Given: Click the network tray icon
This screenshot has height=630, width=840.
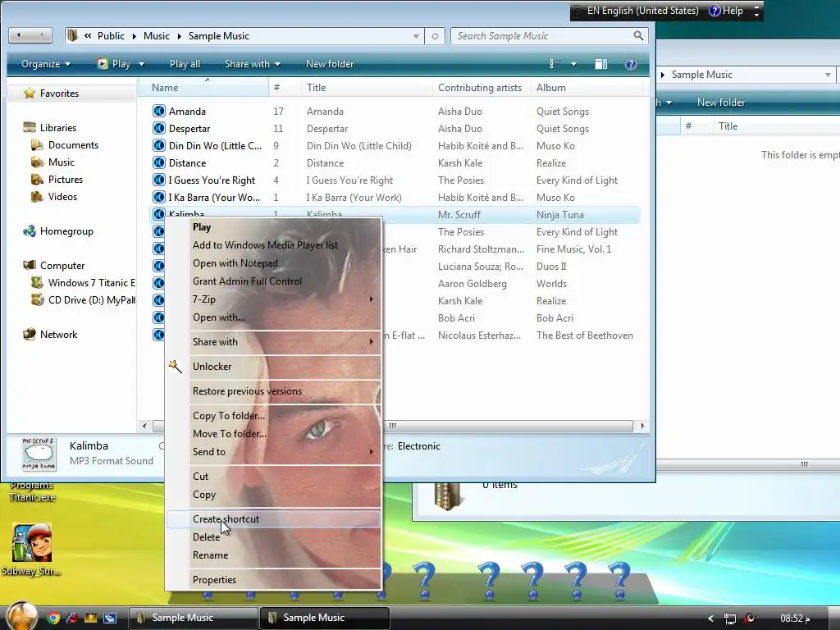Looking at the screenshot, I should click(729, 619).
